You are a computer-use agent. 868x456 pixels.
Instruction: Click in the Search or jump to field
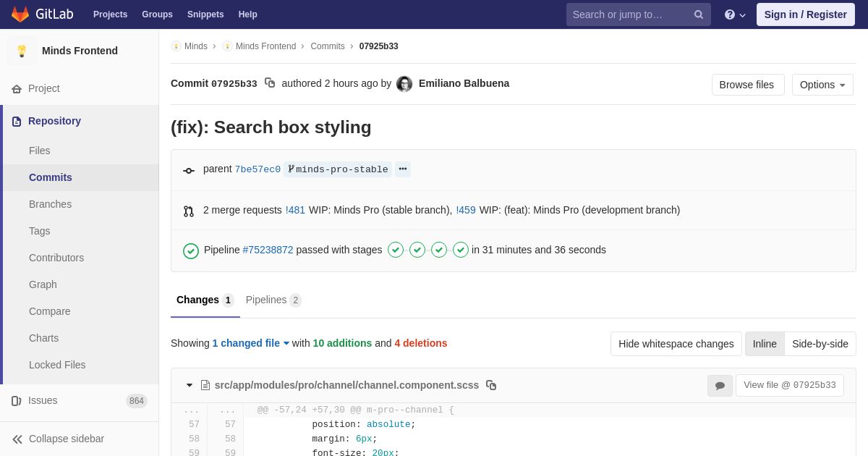pos(628,14)
